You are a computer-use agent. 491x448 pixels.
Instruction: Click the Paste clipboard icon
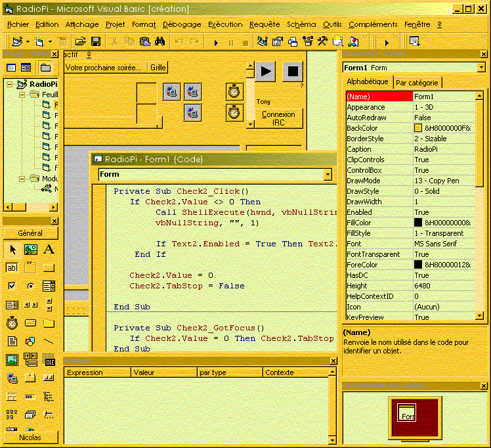point(144,41)
